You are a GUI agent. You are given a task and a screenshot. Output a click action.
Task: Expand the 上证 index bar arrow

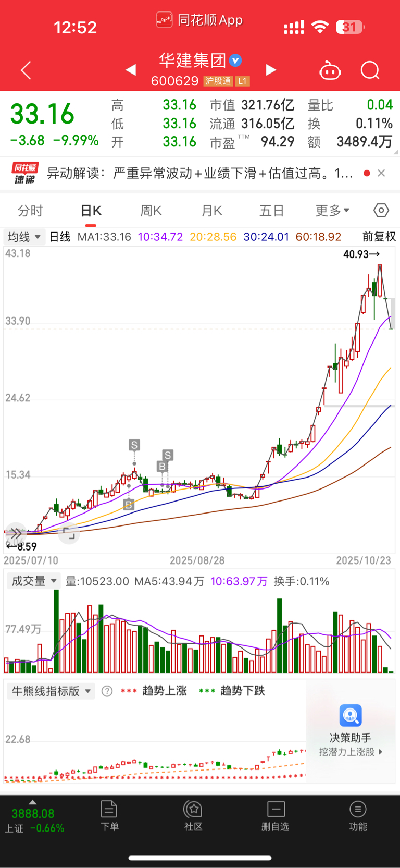(32, 802)
